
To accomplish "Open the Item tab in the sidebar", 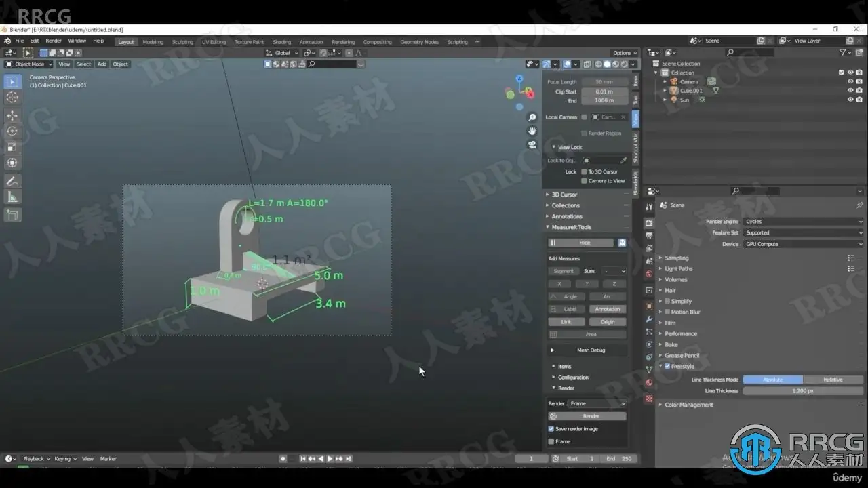I will click(x=635, y=81).
